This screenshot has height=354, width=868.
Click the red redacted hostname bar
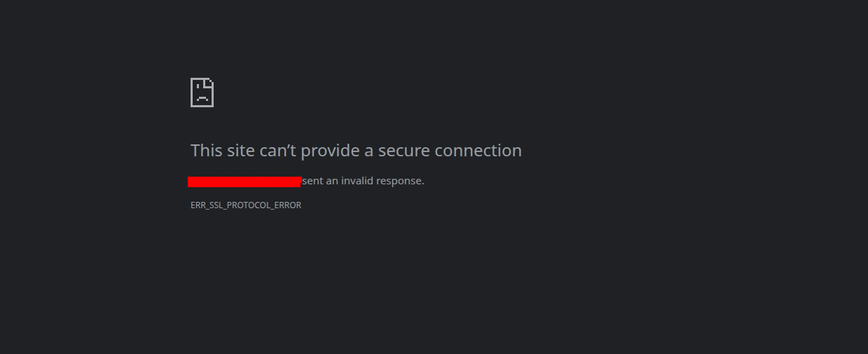tap(244, 182)
